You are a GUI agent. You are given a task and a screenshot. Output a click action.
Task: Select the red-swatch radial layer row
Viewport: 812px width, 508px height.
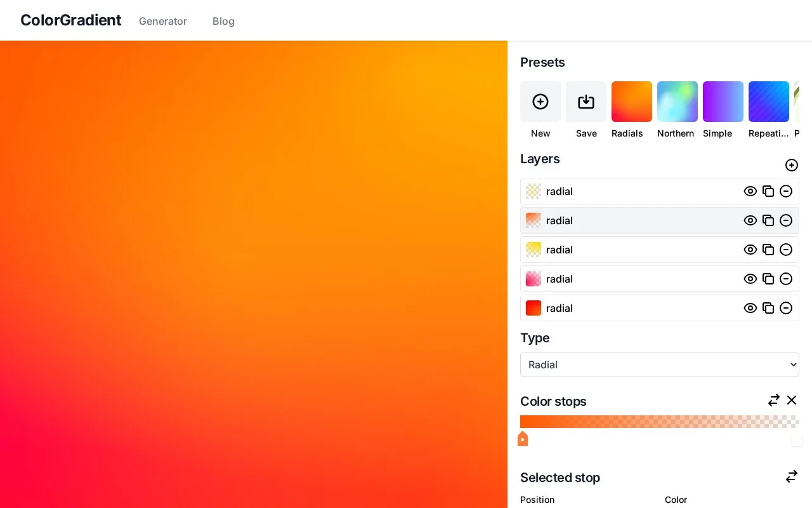click(x=660, y=308)
